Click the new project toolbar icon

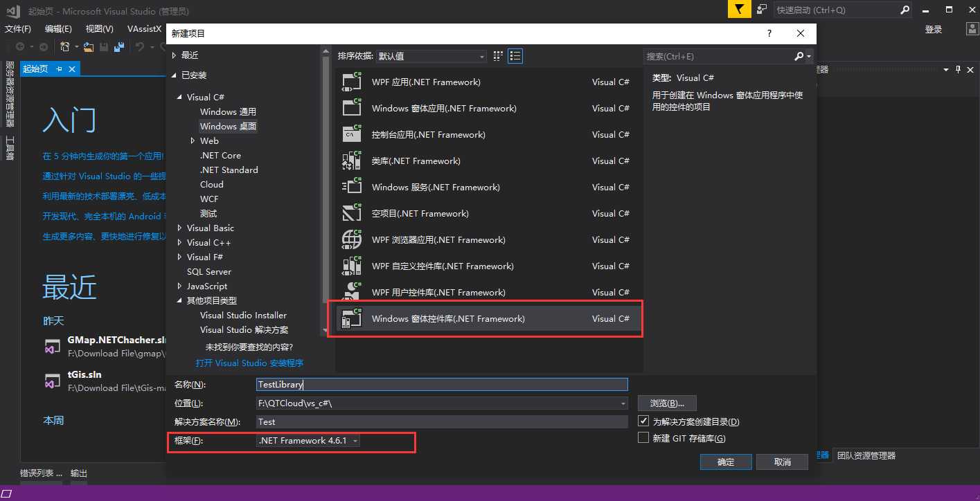pyautogui.click(x=64, y=46)
